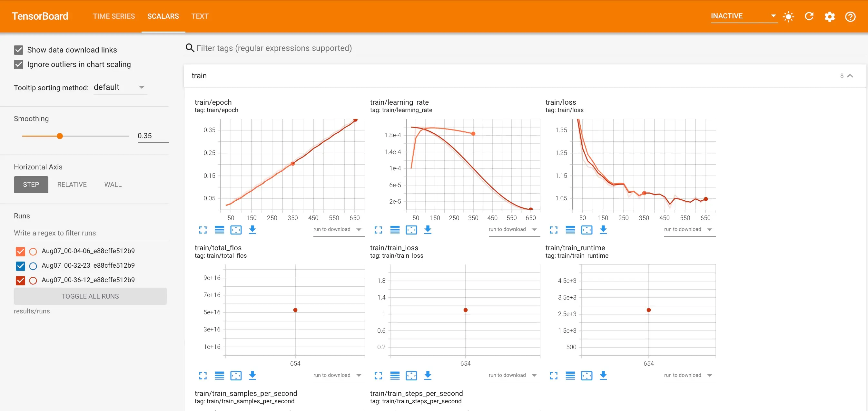Fit domain to data on train/loss chart
The image size is (868, 411).
coord(587,230)
